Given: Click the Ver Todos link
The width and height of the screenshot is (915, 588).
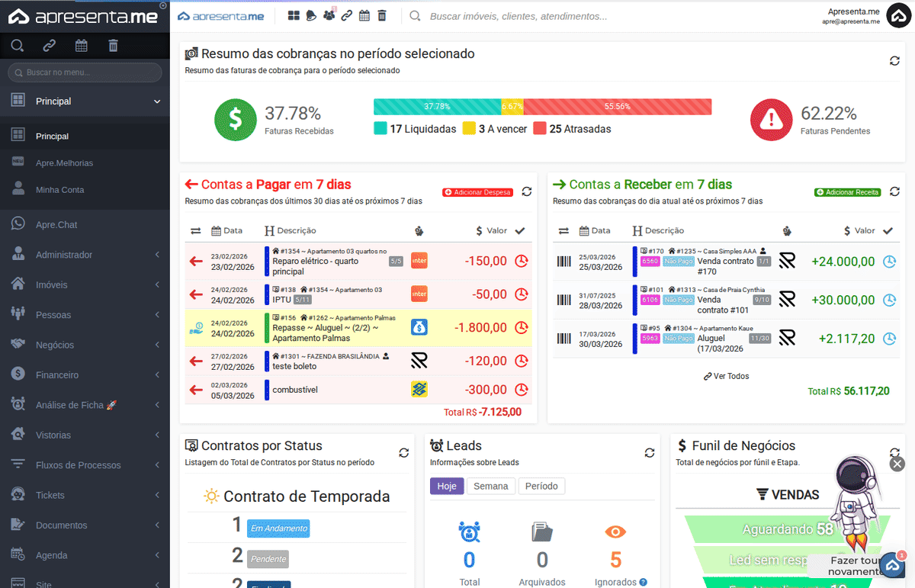Looking at the screenshot, I should tap(726, 376).
